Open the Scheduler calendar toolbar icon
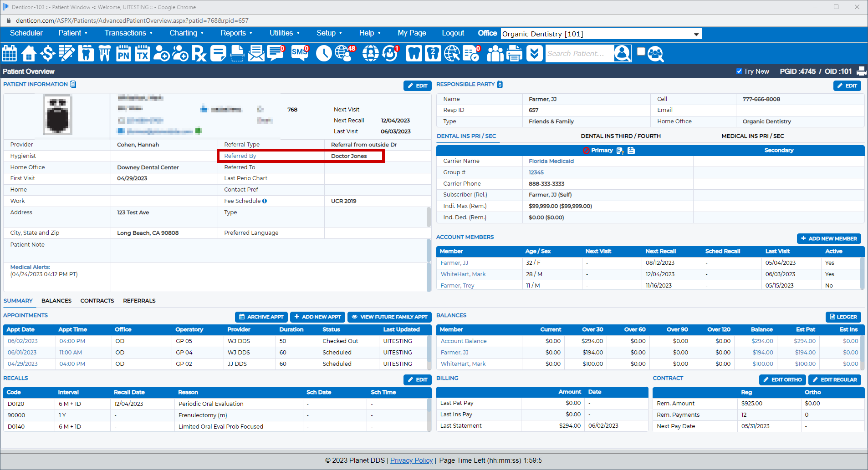This screenshot has width=868, height=470. point(10,54)
